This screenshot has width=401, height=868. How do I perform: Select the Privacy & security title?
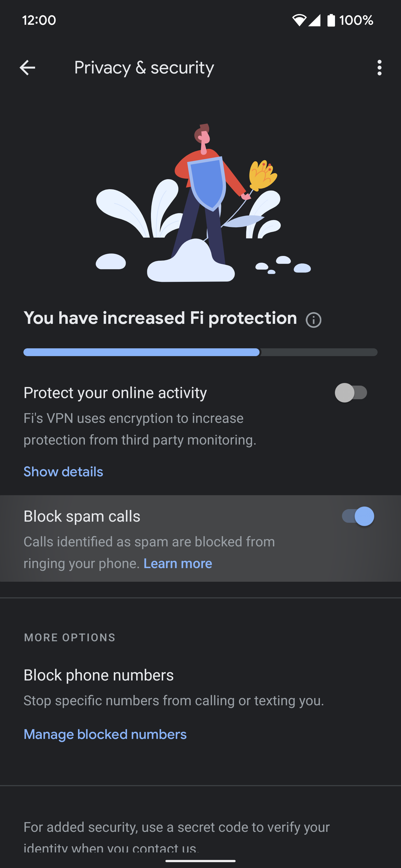(x=143, y=67)
